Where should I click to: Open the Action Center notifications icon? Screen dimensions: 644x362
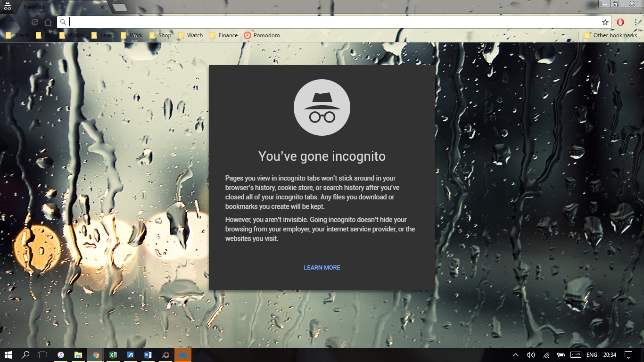[x=628, y=355]
